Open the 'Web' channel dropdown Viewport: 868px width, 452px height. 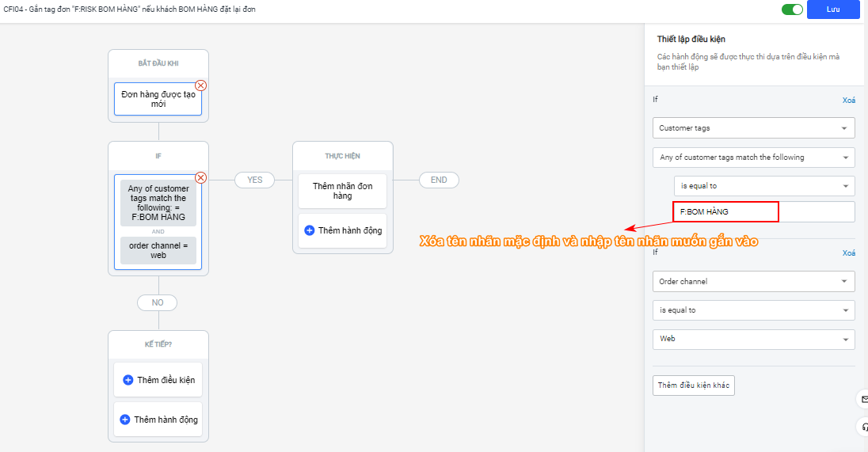[753, 339]
